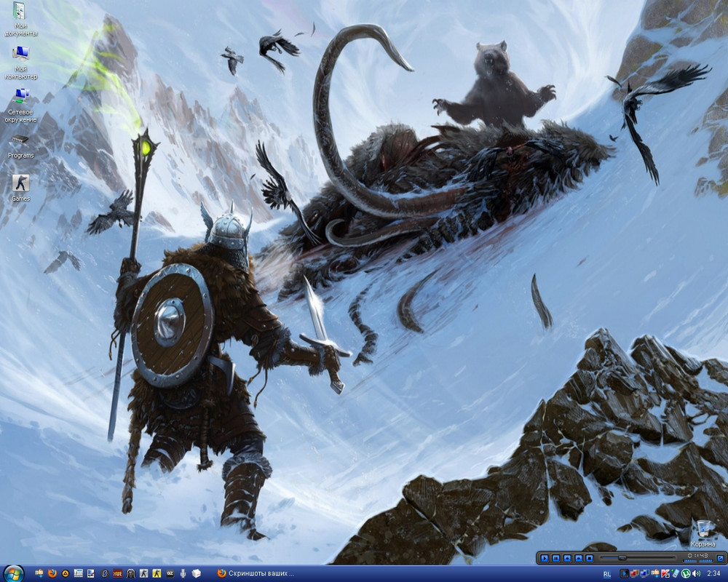Launch the WWE game quick launch icon
The width and height of the screenshot is (728, 582).
tap(117, 574)
